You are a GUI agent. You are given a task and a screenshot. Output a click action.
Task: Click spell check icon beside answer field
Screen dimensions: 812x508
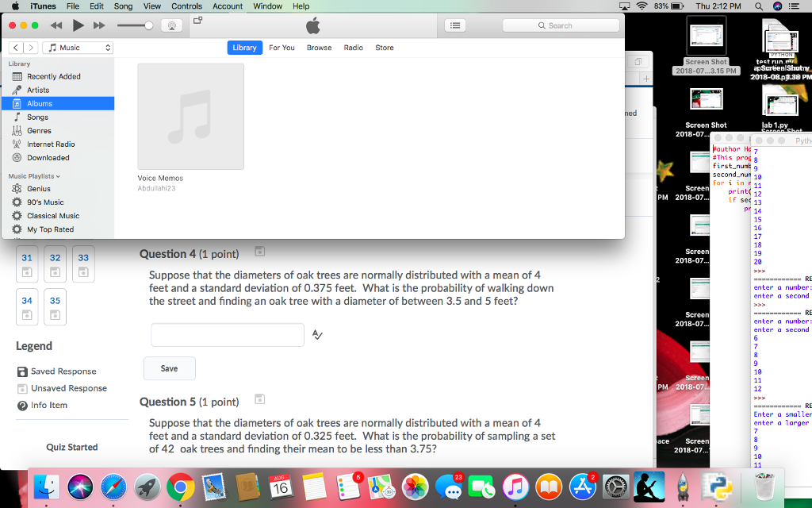(x=317, y=335)
